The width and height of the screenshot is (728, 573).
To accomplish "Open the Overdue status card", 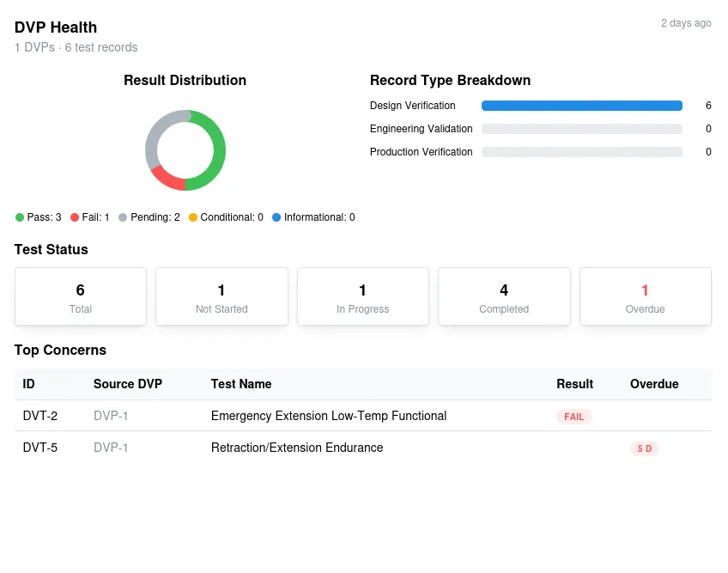I will pos(646,296).
